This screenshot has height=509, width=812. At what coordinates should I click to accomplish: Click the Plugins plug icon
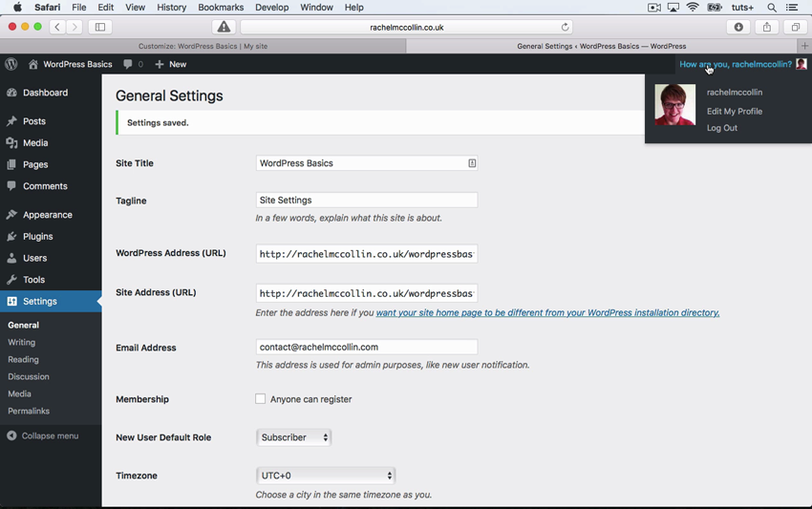[11, 237]
